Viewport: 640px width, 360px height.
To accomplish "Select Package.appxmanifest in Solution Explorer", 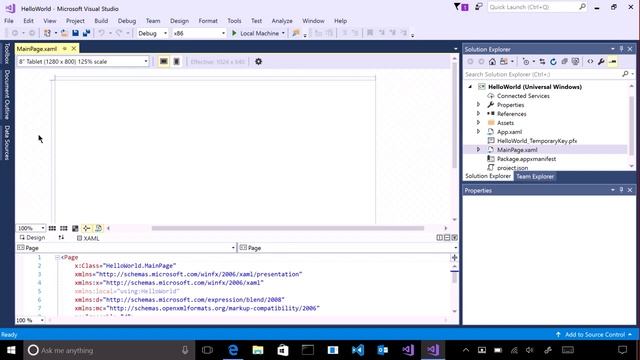I will pyautogui.click(x=526, y=158).
